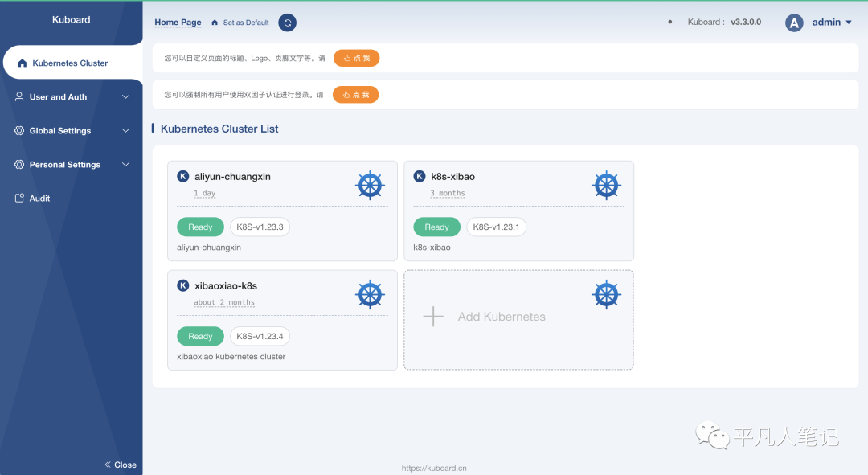Viewport: 868px width, 475px height.
Task: Click the Kubernetes wheel icon on Add Kubernetes card
Action: click(606, 294)
